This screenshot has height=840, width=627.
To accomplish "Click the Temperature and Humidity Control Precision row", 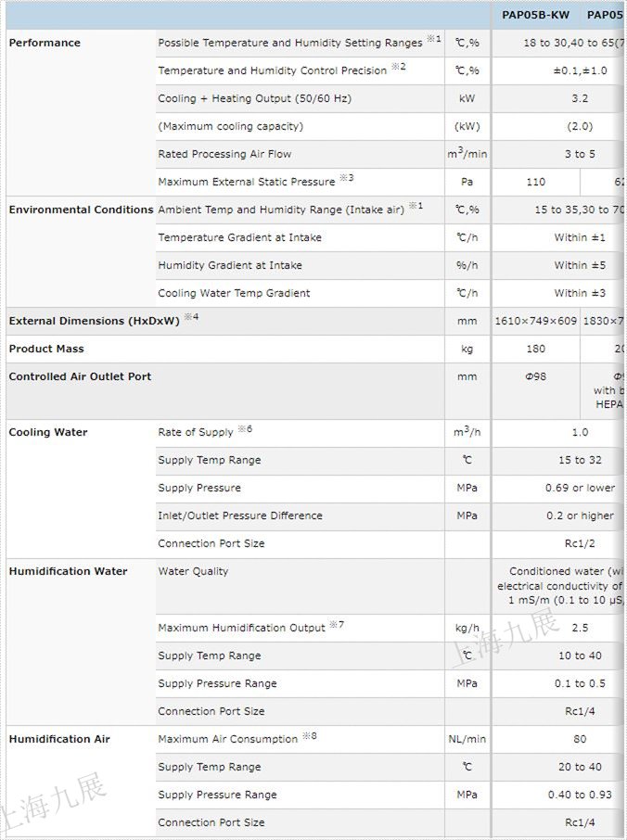I will pyautogui.click(x=273, y=70).
